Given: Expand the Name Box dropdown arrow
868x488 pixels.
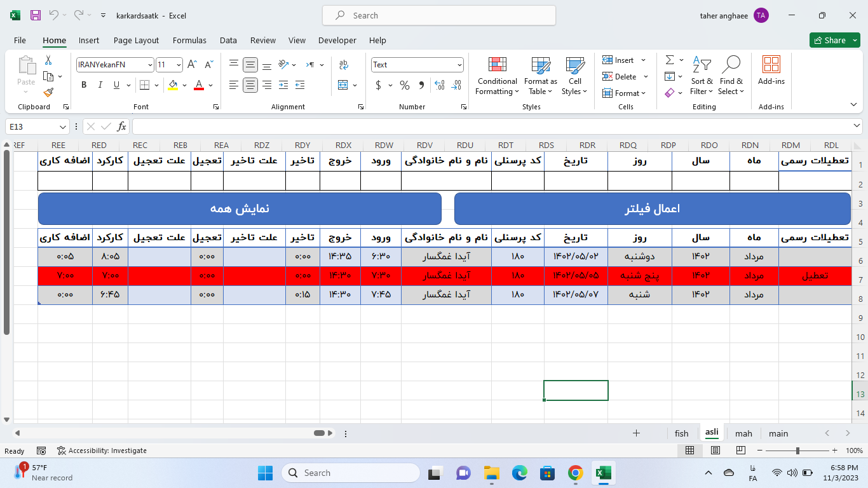Looking at the screenshot, I should (x=63, y=127).
